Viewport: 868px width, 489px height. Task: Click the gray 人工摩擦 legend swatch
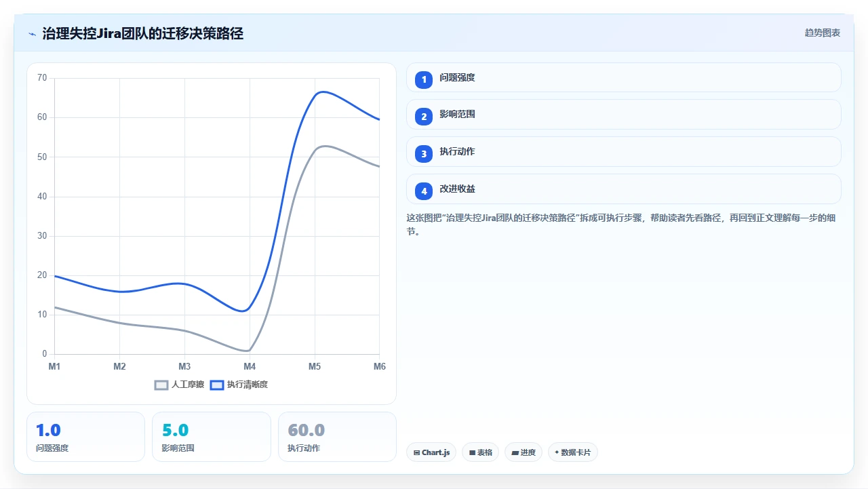pos(161,385)
